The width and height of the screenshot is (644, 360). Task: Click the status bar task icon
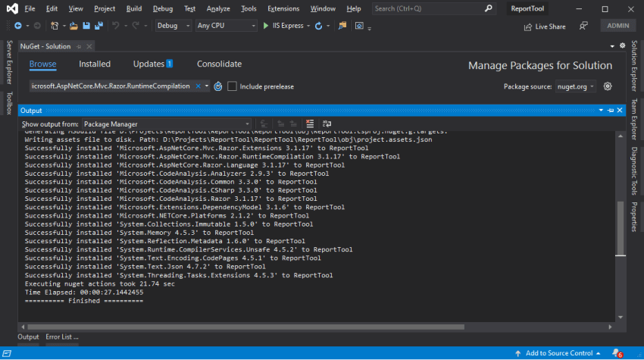point(7,353)
